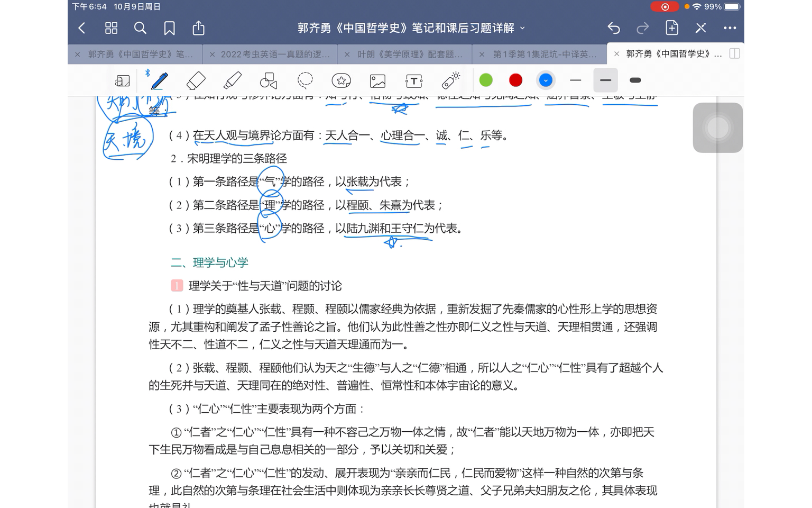Tap heading 二、理学与心学
Viewport: 812px width, 508px height.
209,262
